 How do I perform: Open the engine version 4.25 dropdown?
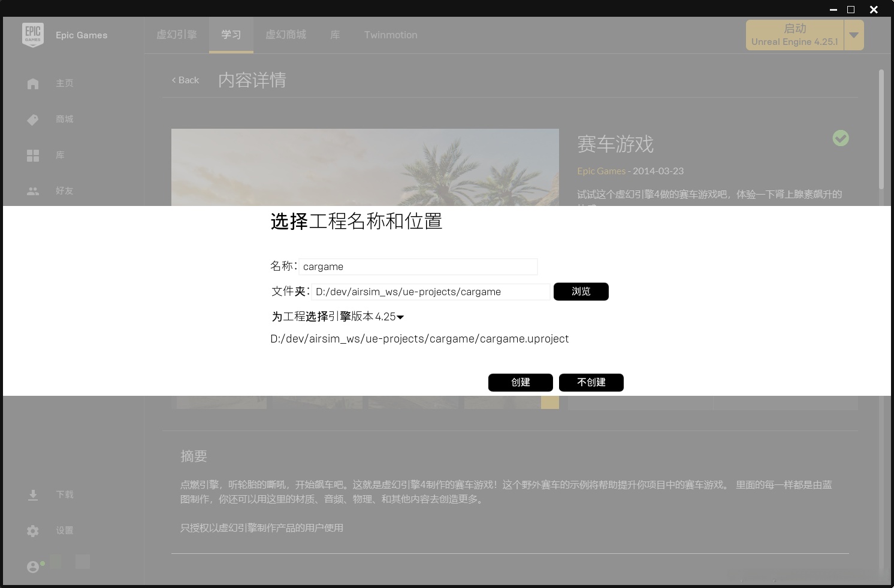tap(401, 317)
